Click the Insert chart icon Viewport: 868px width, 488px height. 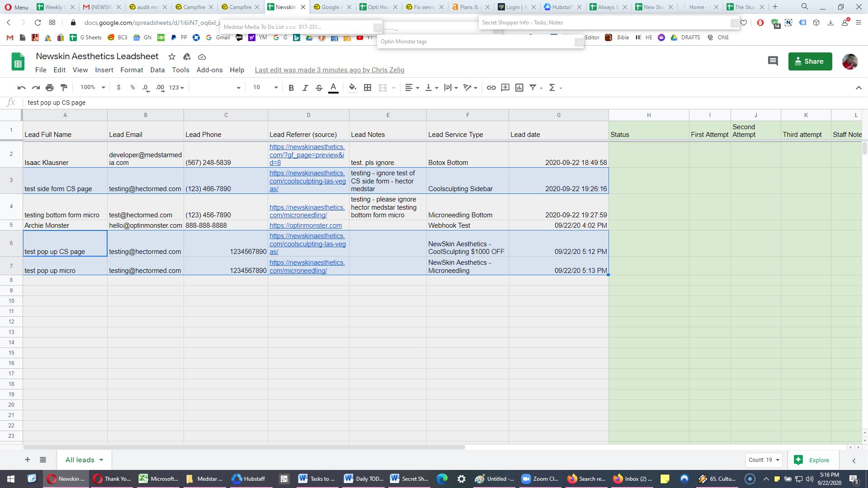(519, 88)
